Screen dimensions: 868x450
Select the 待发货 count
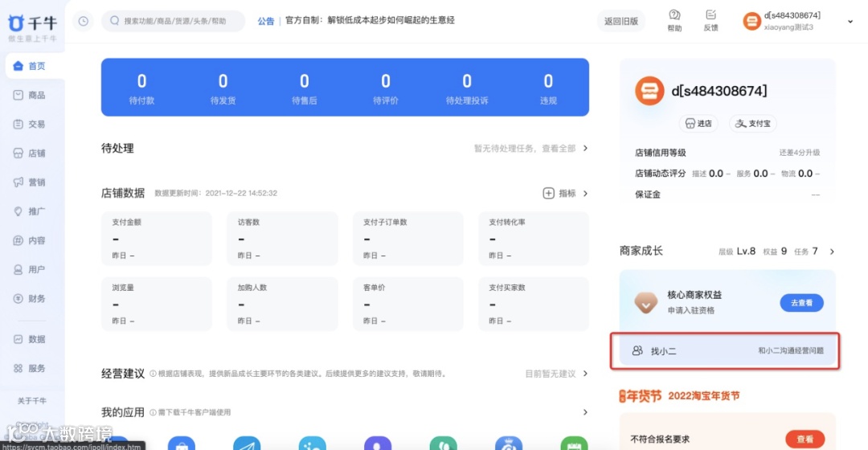pyautogui.click(x=223, y=81)
